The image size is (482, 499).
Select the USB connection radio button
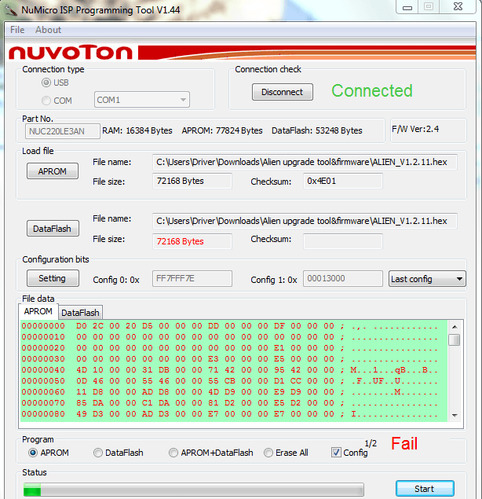[46, 82]
